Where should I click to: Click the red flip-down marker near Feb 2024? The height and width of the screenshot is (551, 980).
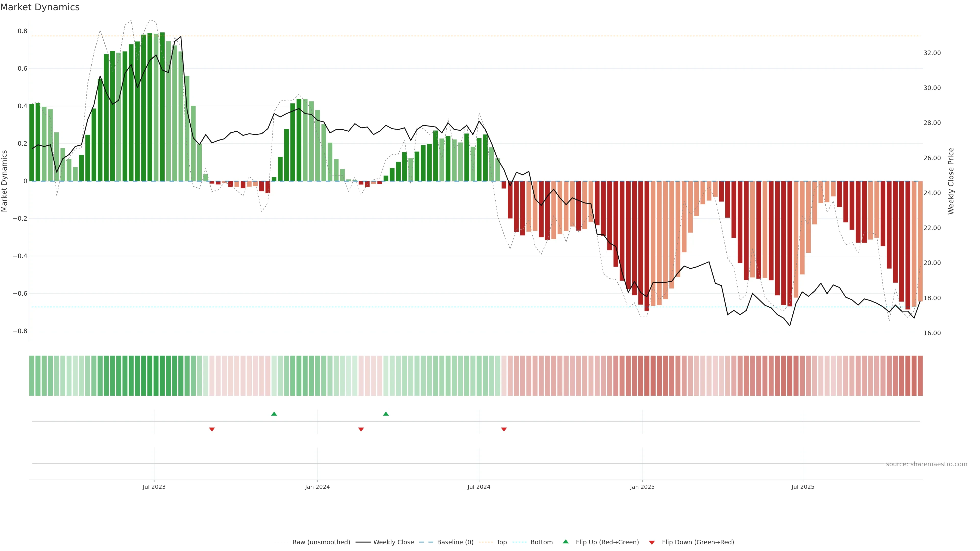coord(361,429)
